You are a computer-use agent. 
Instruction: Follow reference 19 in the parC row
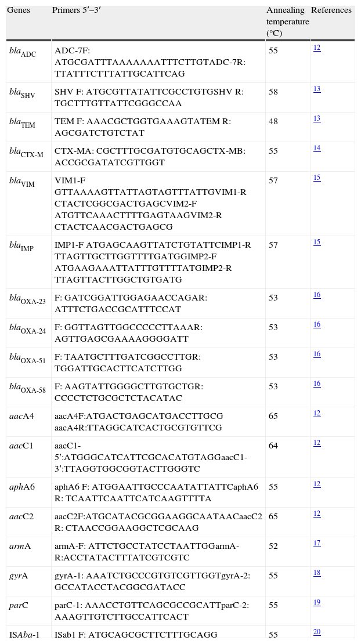coord(317,603)
